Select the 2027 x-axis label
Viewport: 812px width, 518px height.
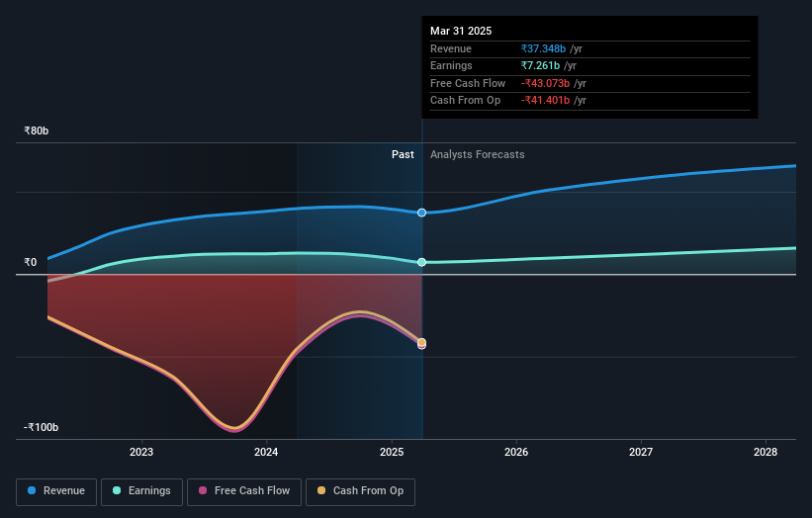pyautogui.click(x=641, y=452)
